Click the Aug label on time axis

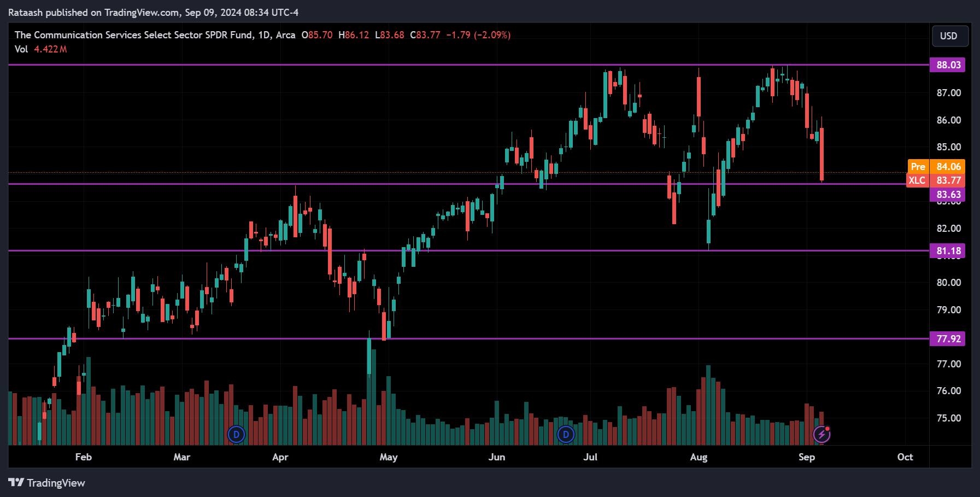pyautogui.click(x=699, y=457)
